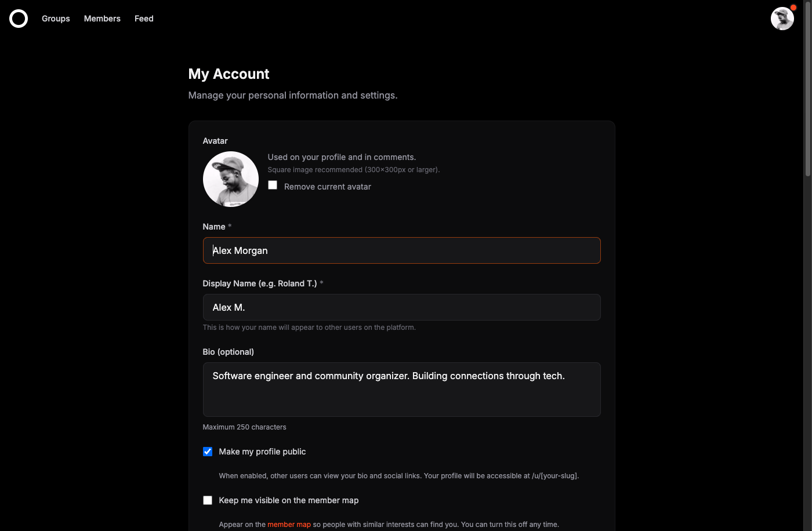
Task: Place cursor in the Bio textarea
Action: tap(401, 390)
